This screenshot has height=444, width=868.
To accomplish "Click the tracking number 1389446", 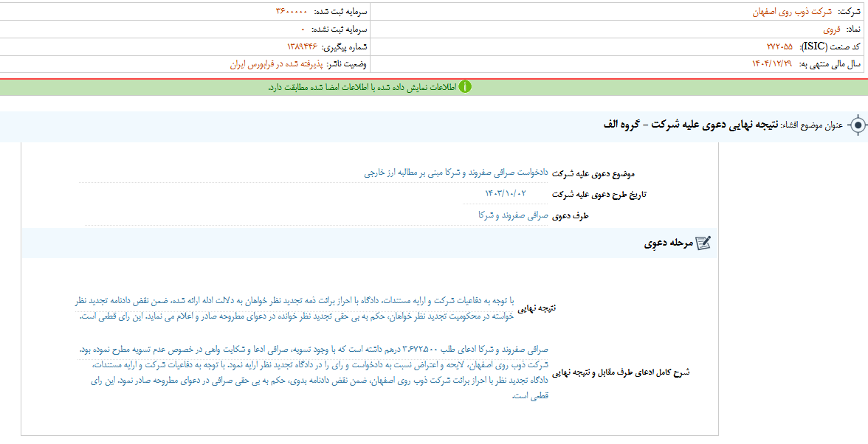I will click(298, 46).
